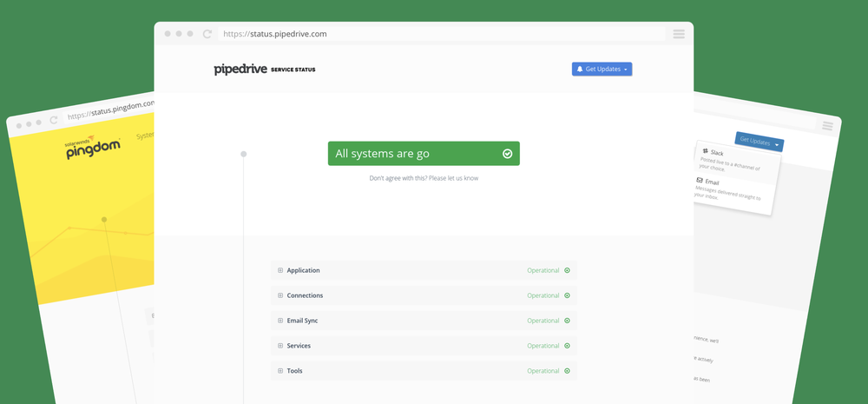Screen dimensions: 868x404
Task: Expand the Email Sync component group
Action: [280, 321]
